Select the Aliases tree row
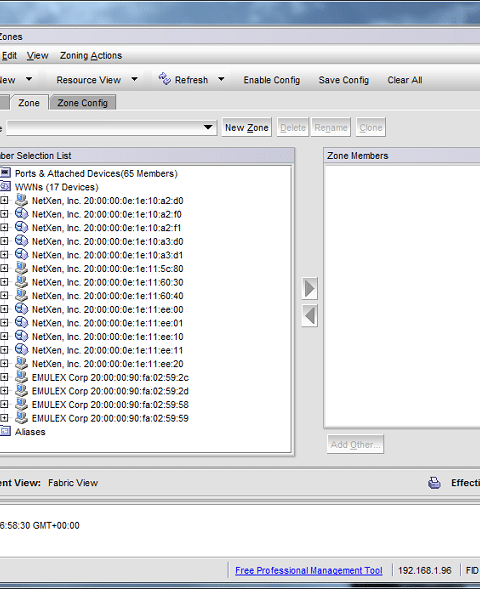The image size is (480, 589). tap(30, 432)
